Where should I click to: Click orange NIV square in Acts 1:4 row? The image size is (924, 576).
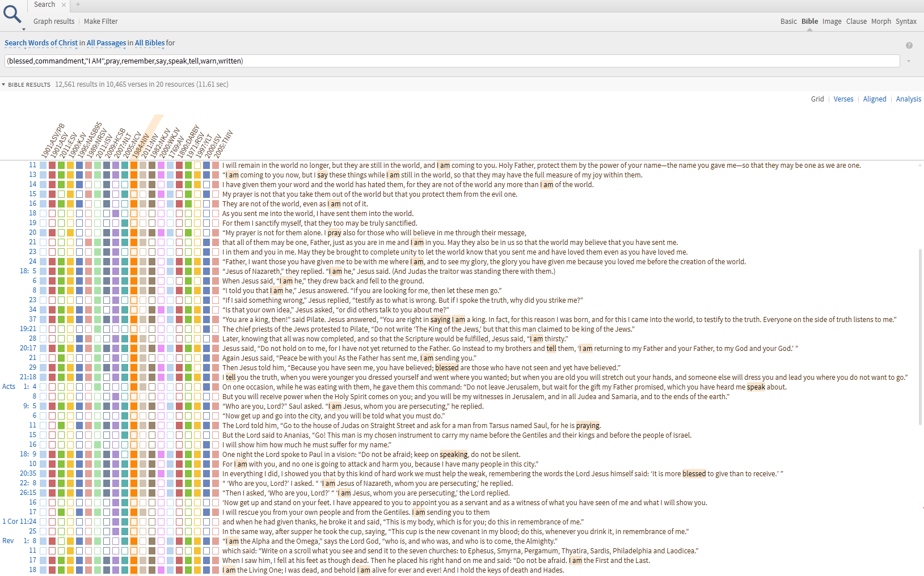(x=134, y=387)
